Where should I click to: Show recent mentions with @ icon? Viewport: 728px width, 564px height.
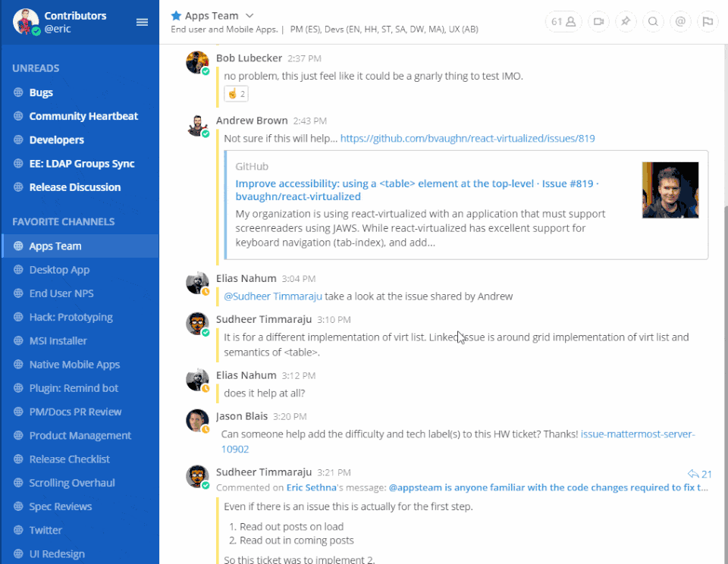[680, 21]
